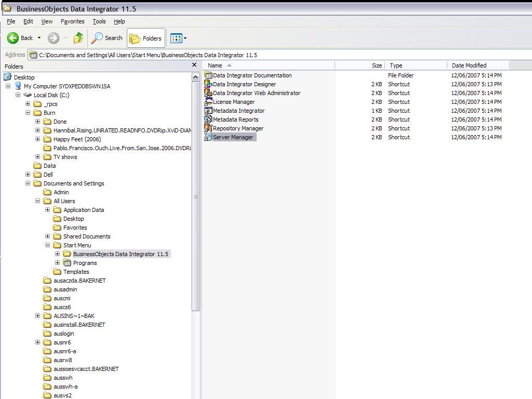Viewport: 532px width, 399px height.
Task: Open the Favorites menu
Action: 72,21
